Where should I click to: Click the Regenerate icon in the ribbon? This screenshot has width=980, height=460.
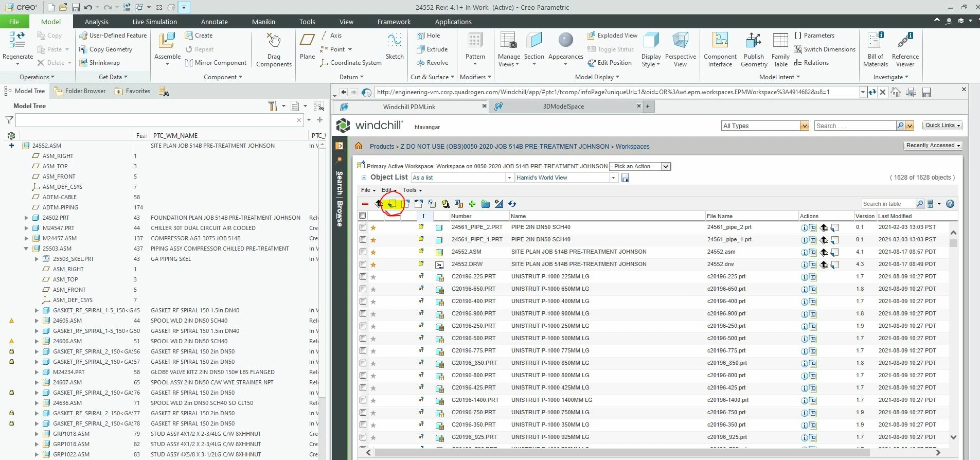coord(17,41)
